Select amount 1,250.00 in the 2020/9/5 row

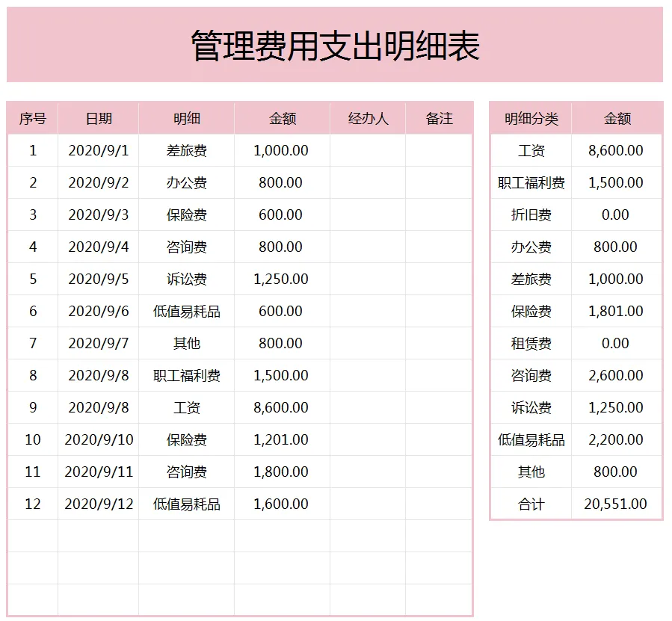coord(281,279)
